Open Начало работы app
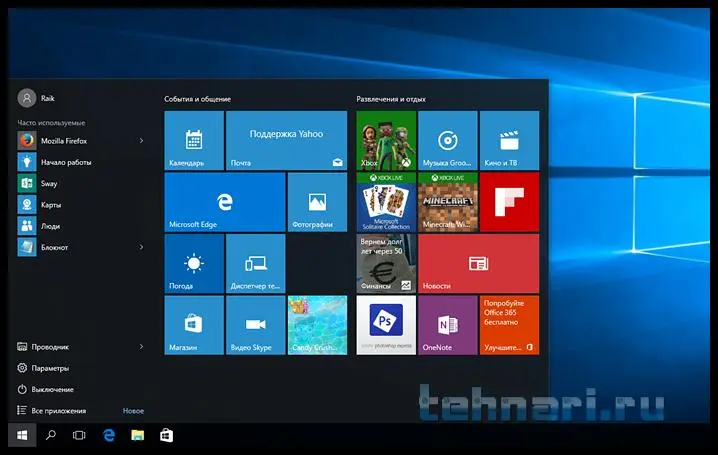718x455 pixels. [x=82, y=162]
